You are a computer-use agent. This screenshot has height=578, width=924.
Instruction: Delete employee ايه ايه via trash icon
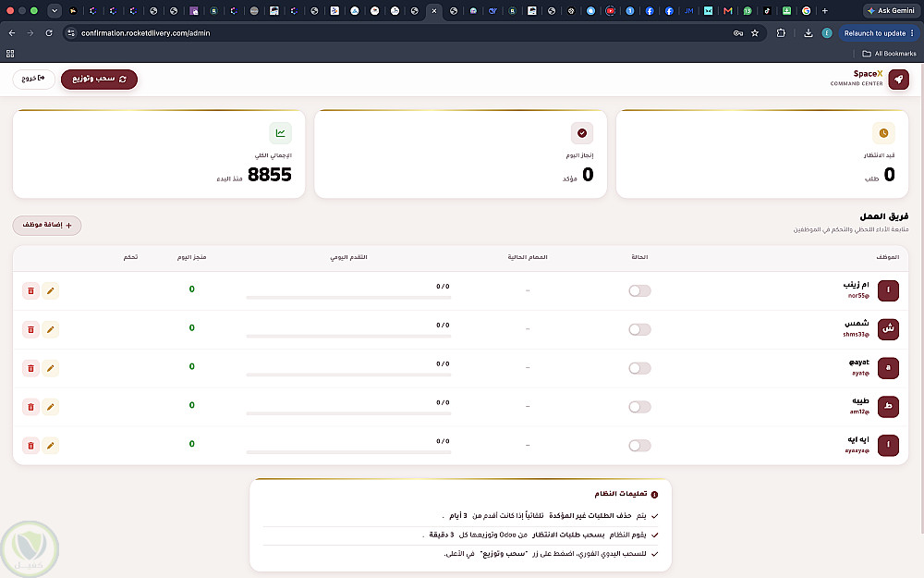[x=30, y=446]
